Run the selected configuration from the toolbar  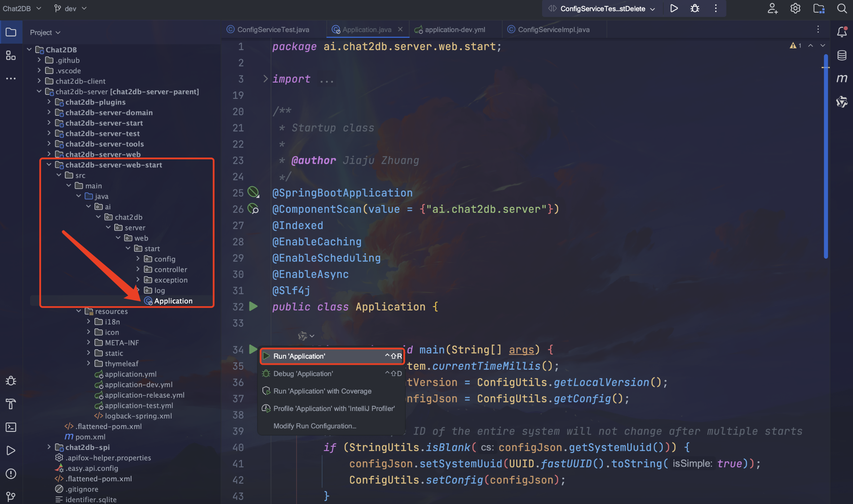pos(674,8)
